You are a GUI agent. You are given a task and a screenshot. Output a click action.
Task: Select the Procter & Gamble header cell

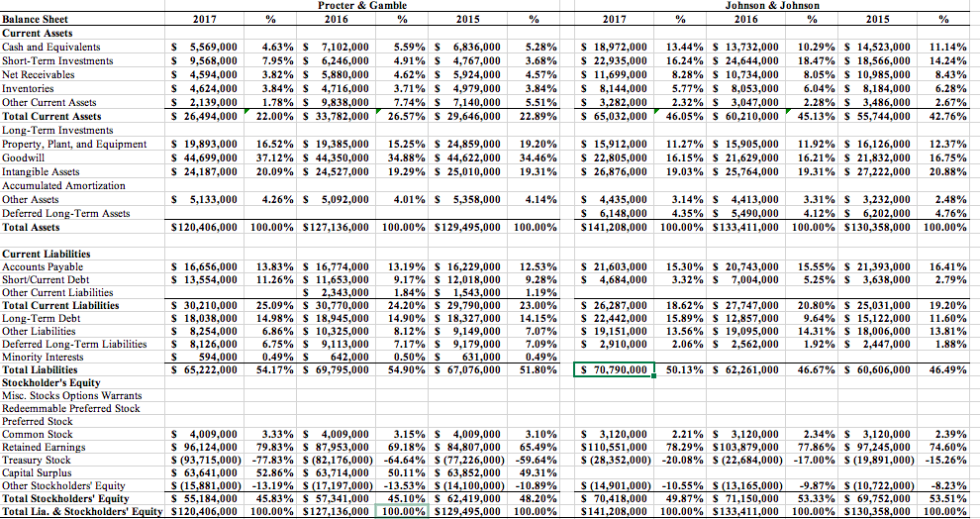tap(362, 6)
